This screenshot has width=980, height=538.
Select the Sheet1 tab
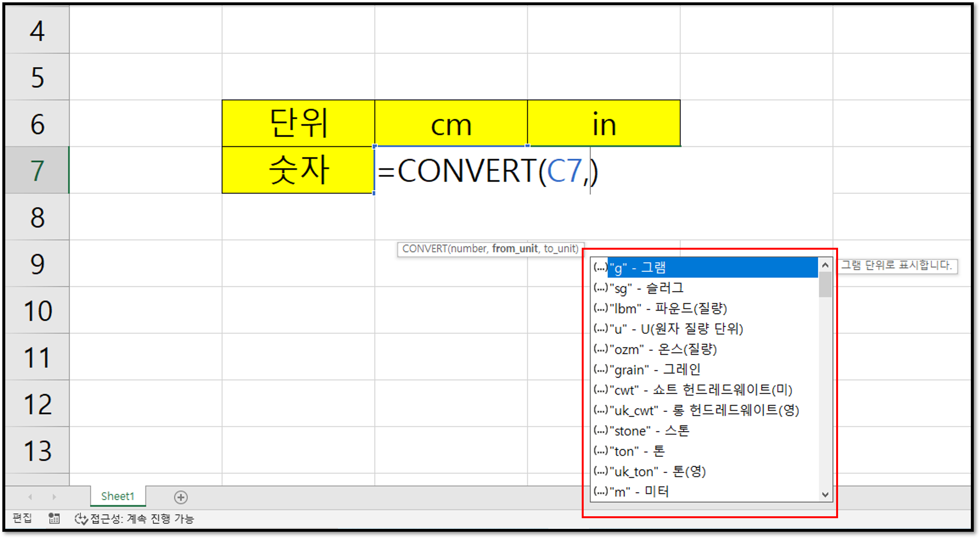[117, 496]
